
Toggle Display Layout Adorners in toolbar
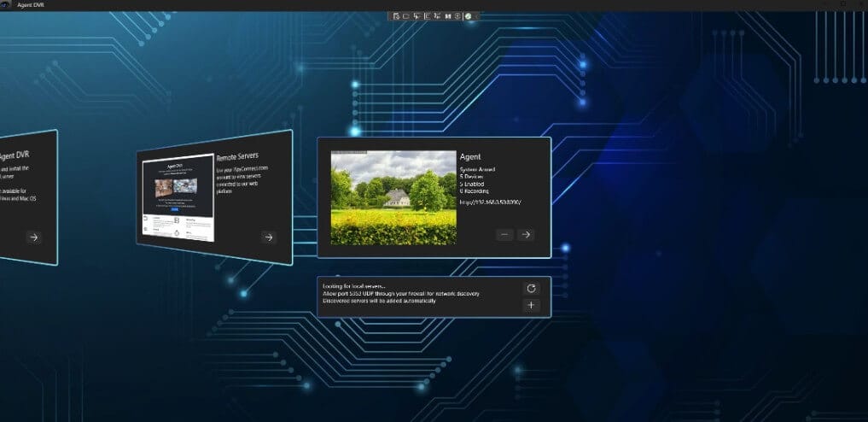pyautogui.click(x=426, y=15)
